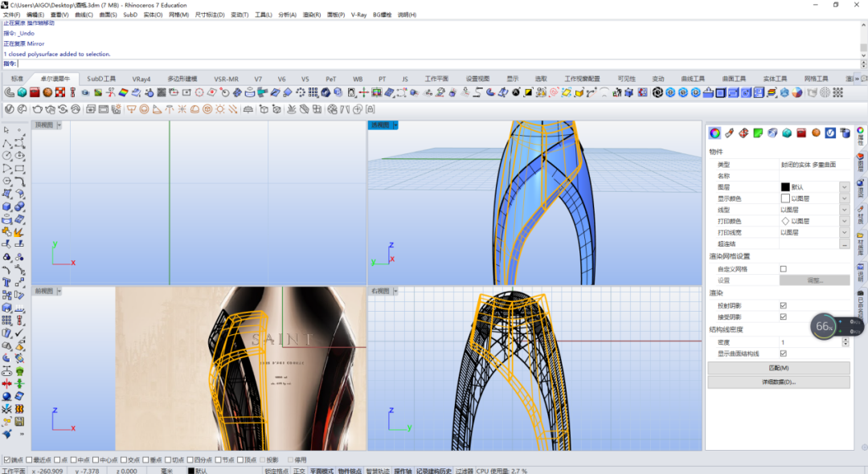Click the check mark icon in the left toolbar
This screenshot has height=474, width=868.
[19, 333]
